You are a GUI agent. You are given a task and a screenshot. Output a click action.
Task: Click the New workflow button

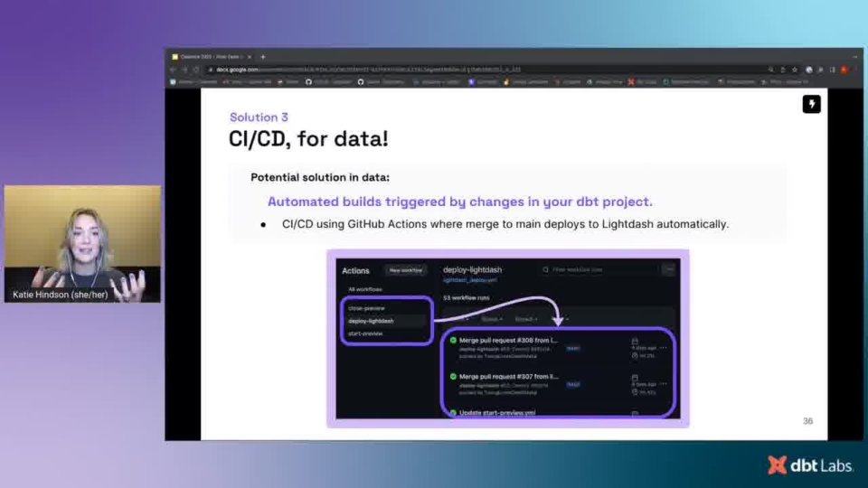click(x=406, y=270)
